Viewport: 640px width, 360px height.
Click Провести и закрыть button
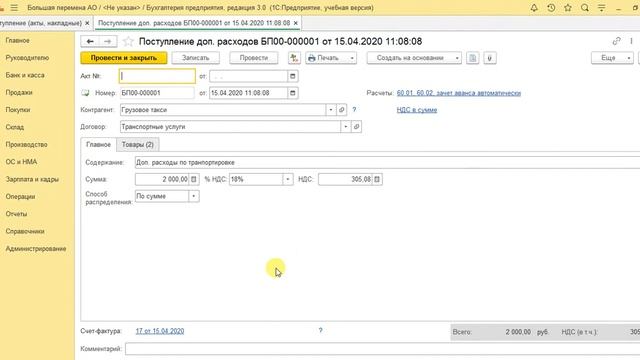coord(124,58)
